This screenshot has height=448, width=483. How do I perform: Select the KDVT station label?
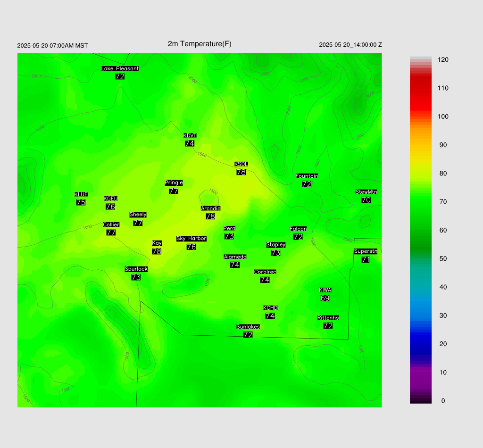[x=190, y=135]
